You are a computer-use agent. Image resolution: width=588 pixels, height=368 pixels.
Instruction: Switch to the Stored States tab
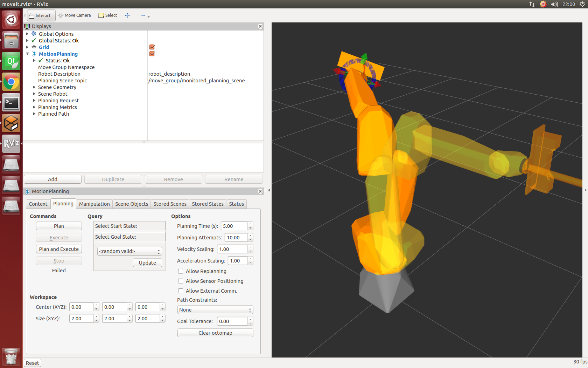click(x=208, y=204)
